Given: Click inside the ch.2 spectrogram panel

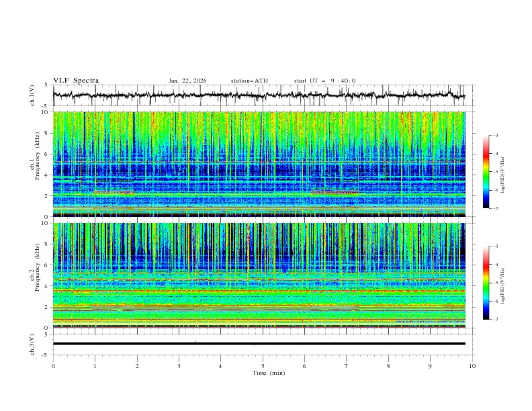Looking at the screenshot, I should point(259,275).
